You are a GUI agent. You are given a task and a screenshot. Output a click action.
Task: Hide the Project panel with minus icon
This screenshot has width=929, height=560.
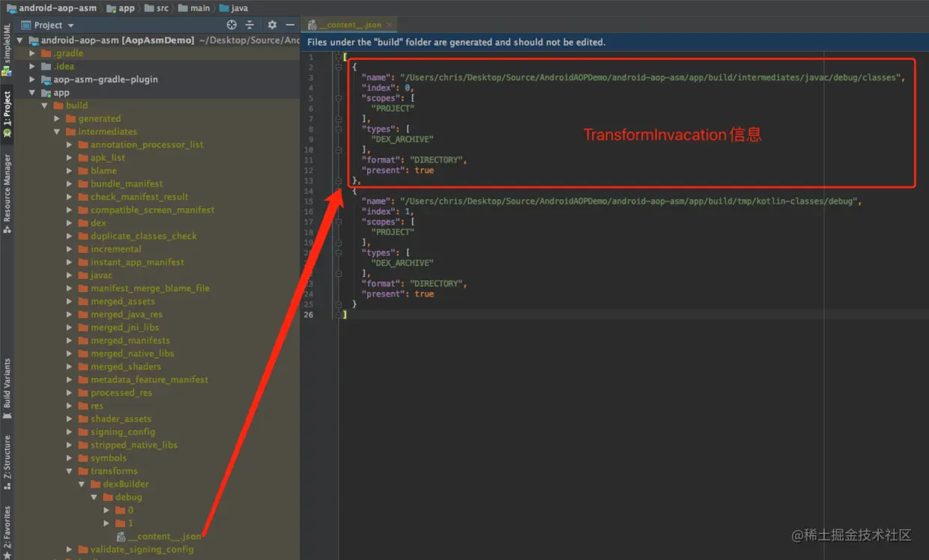290,25
